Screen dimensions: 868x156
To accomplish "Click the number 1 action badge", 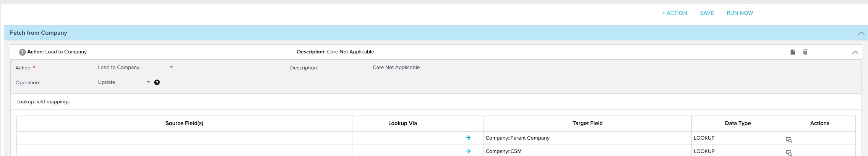I will (x=23, y=52).
